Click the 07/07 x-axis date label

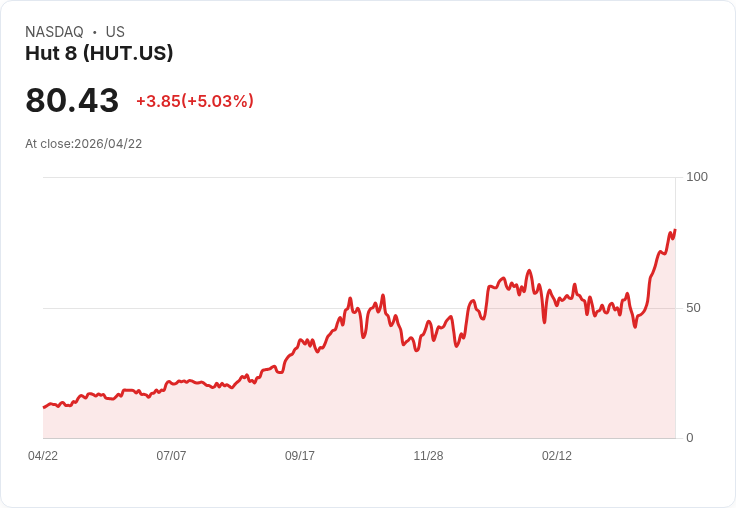coord(171,455)
